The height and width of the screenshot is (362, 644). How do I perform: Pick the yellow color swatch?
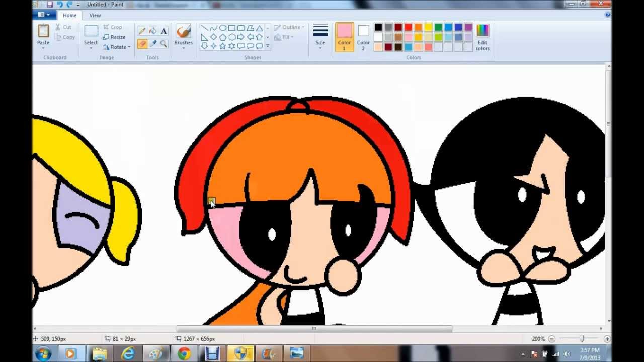[428, 27]
